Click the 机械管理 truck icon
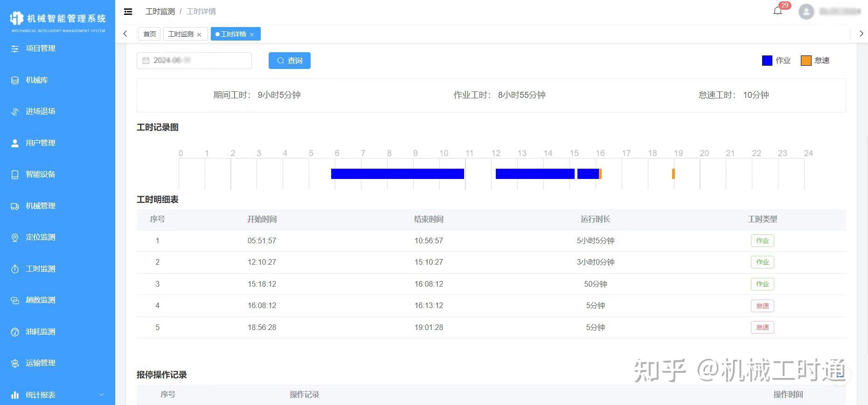 (x=15, y=206)
